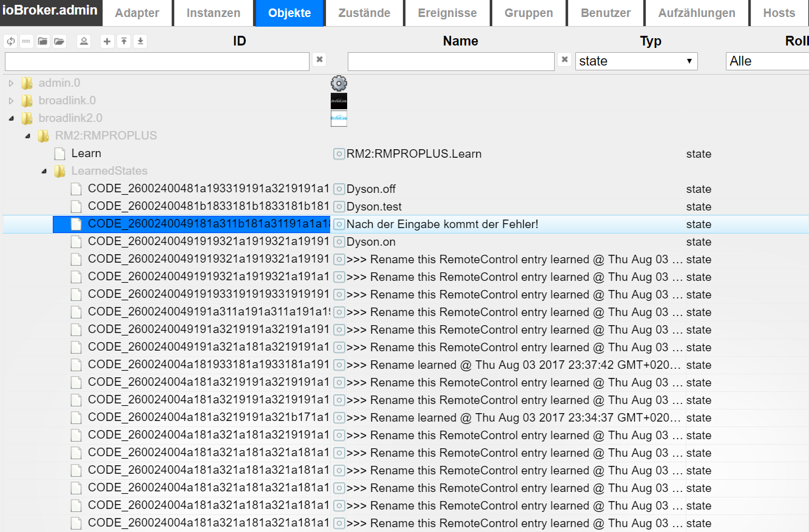Click the plus icon to add object

[x=107, y=41]
